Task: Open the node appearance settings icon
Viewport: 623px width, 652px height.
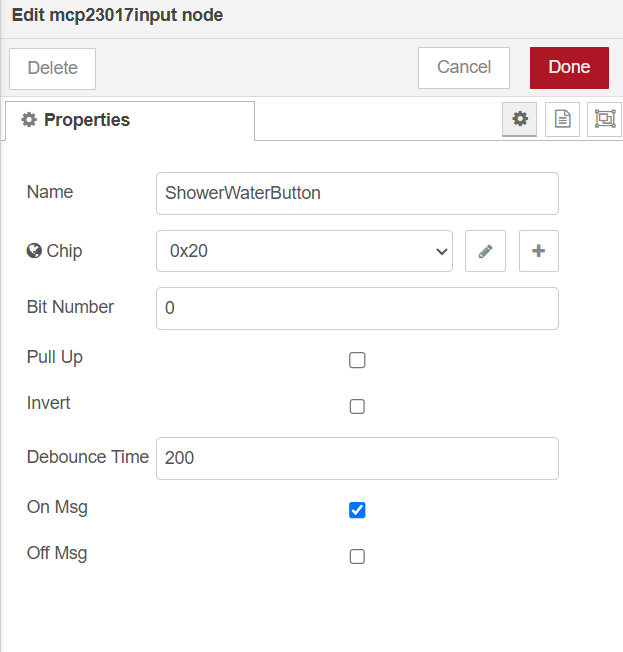Action: point(605,119)
